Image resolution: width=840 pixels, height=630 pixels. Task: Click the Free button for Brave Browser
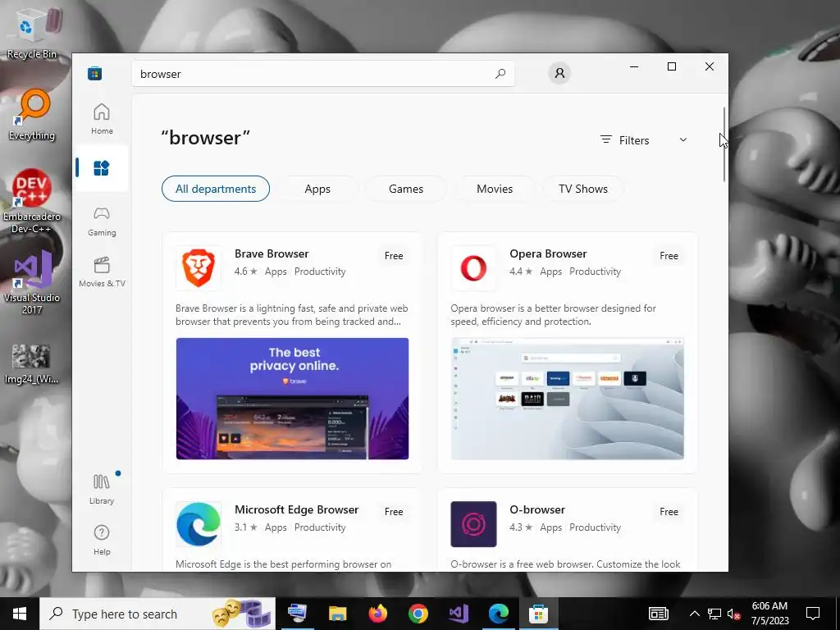(394, 256)
